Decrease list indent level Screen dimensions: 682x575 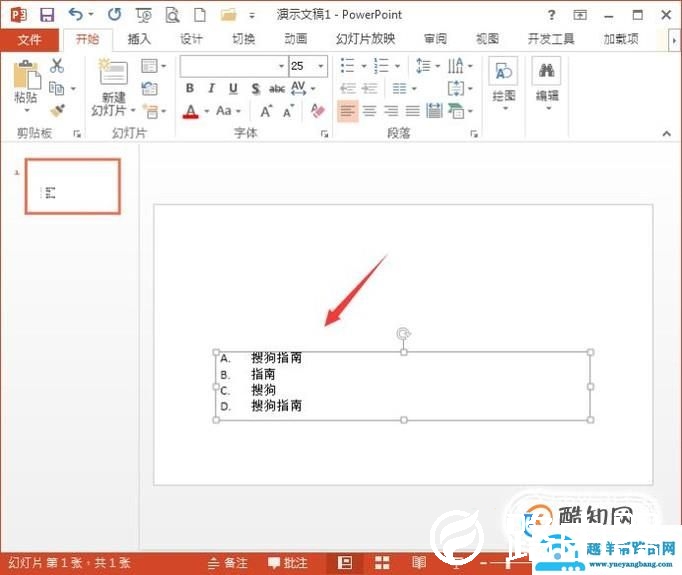[348, 89]
